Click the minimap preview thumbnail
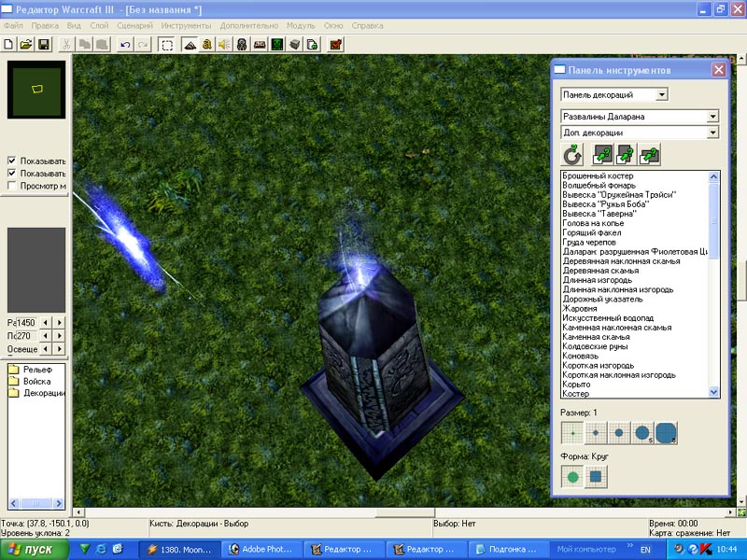Image resolution: width=747 pixels, height=560 pixels. click(x=36, y=90)
